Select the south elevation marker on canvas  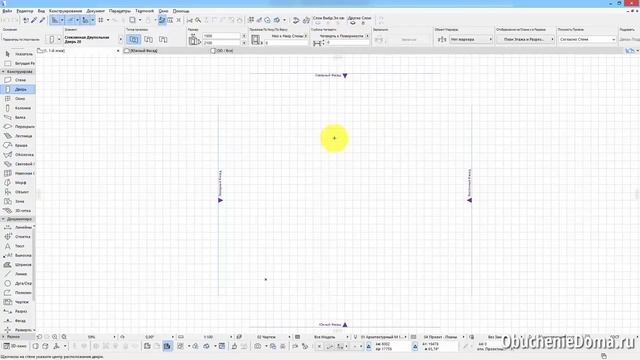[x=345, y=325]
